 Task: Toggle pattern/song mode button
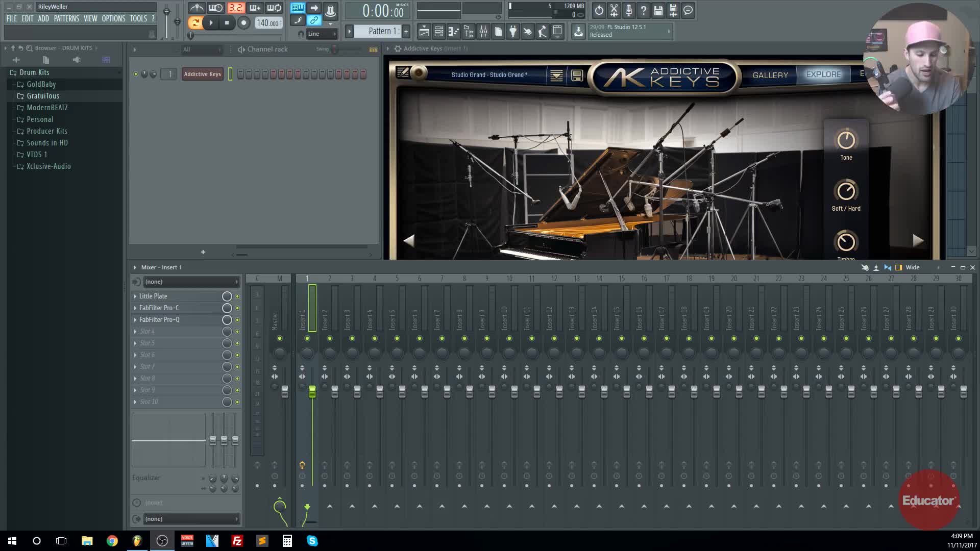(194, 22)
